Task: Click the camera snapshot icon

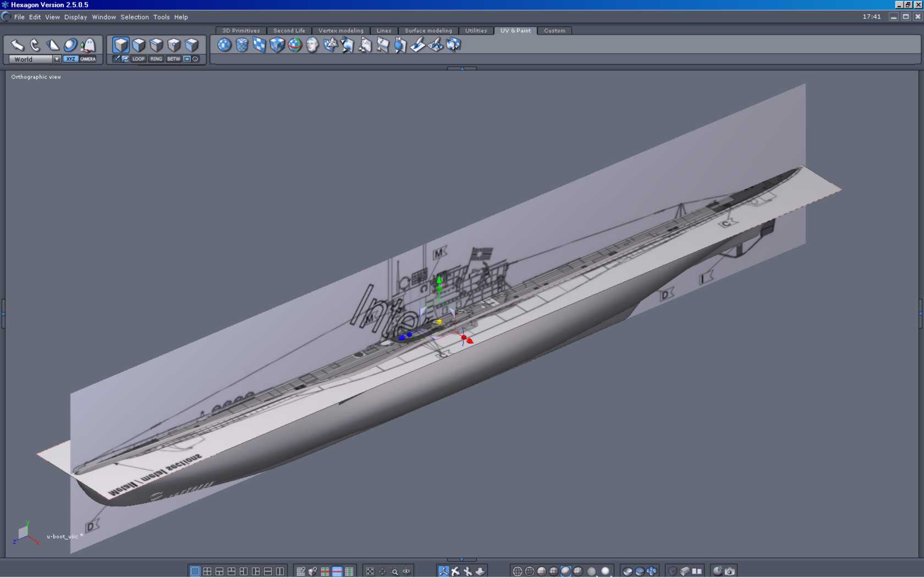Action: tap(730, 571)
